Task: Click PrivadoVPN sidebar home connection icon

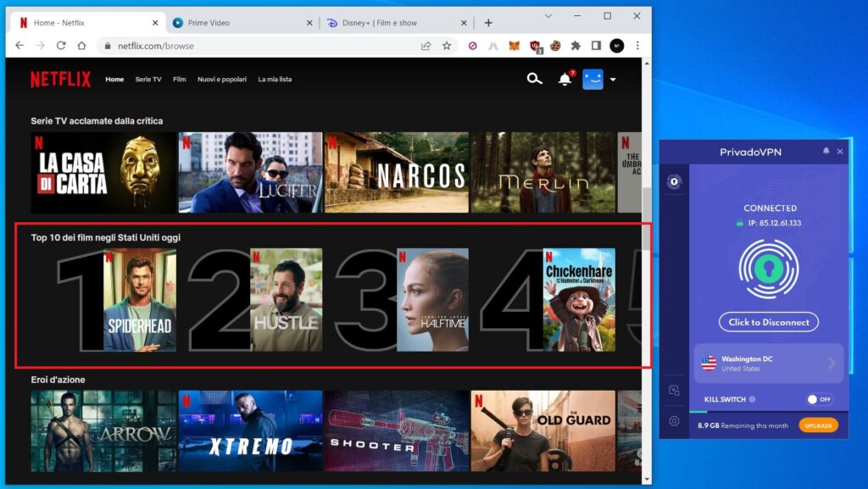Action: click(x=674, y=181)
